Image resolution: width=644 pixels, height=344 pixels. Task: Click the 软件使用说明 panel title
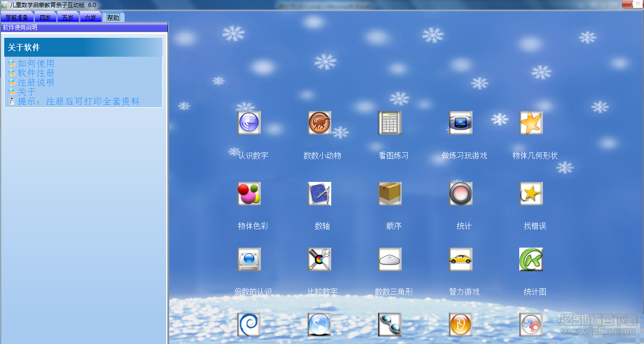tap(84, 27)
